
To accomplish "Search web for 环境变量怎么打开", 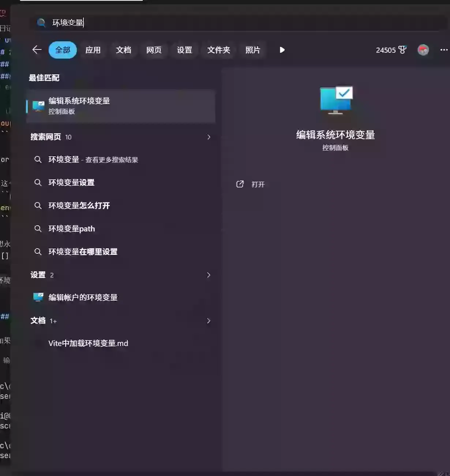I will click(x=79, y=206).
